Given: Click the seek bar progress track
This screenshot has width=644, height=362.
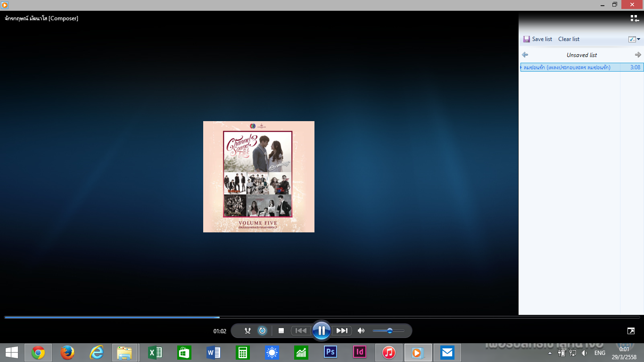Looking at the screenshot, I should [x=322, y=317].
